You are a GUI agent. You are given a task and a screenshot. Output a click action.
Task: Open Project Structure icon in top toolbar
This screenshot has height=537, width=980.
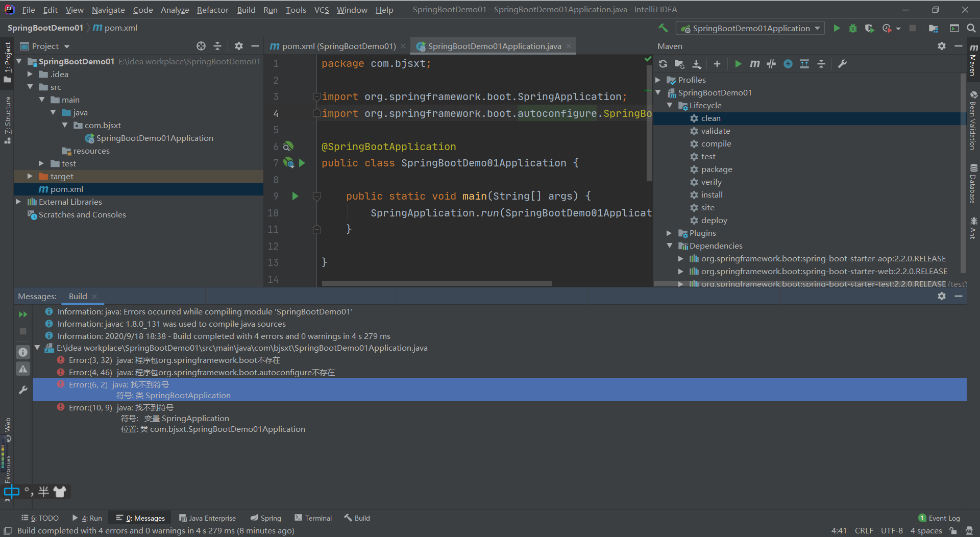[x=934, y=29]
